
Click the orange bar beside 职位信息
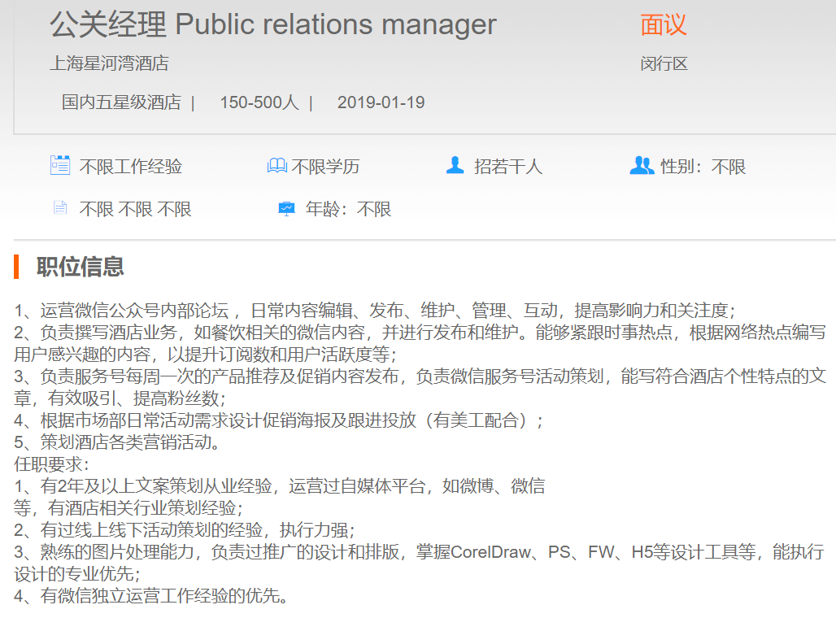pos(16,267)
